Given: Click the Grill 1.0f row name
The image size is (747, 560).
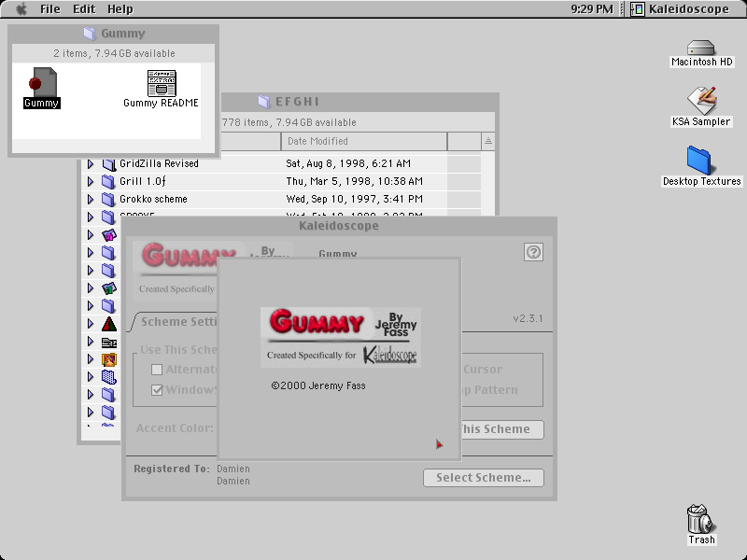Looking at the screenshot, I should [x=143, y=181].
